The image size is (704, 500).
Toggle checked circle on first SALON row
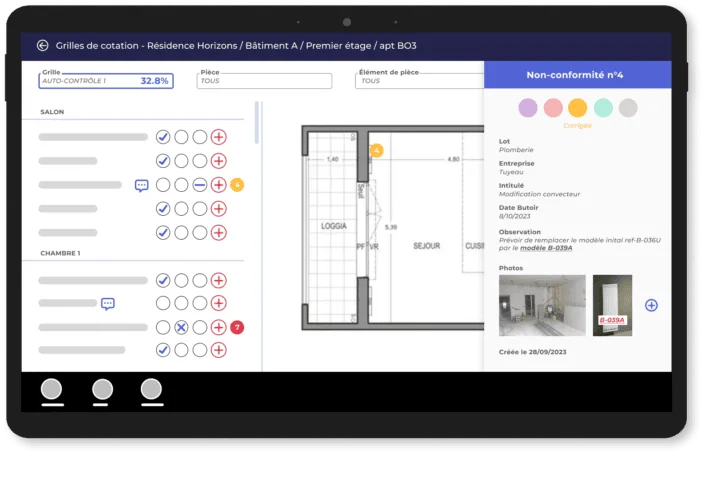pos(163,137)
